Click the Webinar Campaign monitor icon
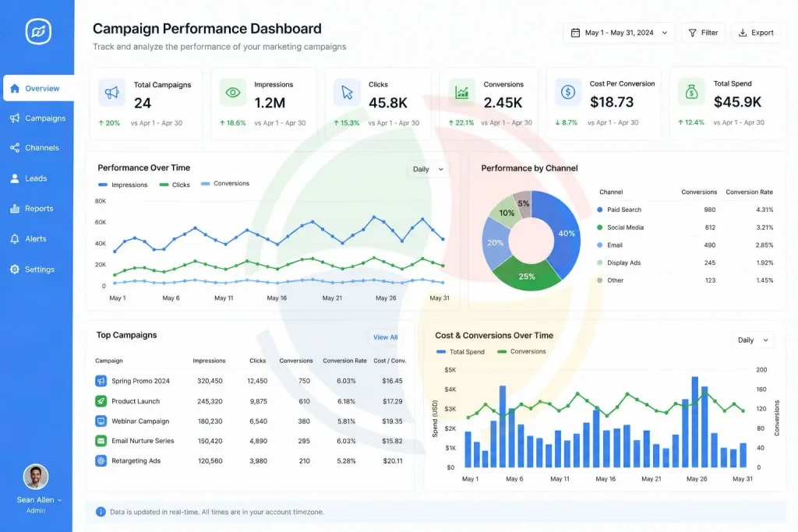 [x=101, y=421]
